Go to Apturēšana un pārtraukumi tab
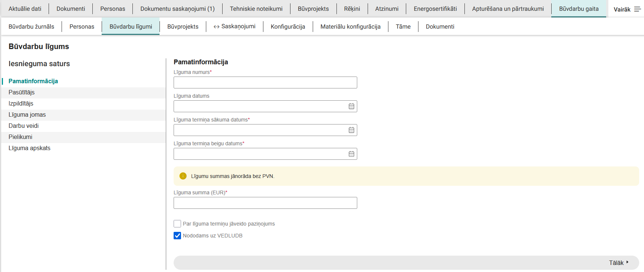This screenshot has height=272, width=644. [508, 9]
